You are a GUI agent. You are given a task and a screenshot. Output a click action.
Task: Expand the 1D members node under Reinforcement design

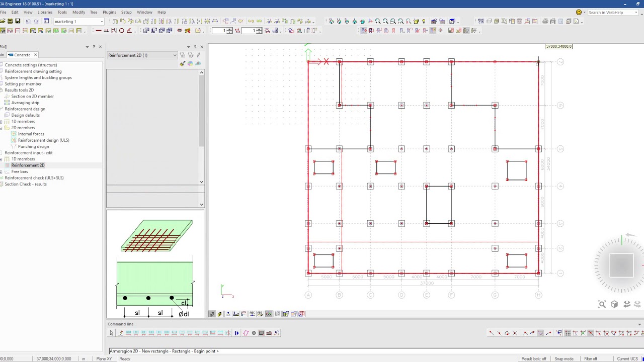tap(2, 122)
